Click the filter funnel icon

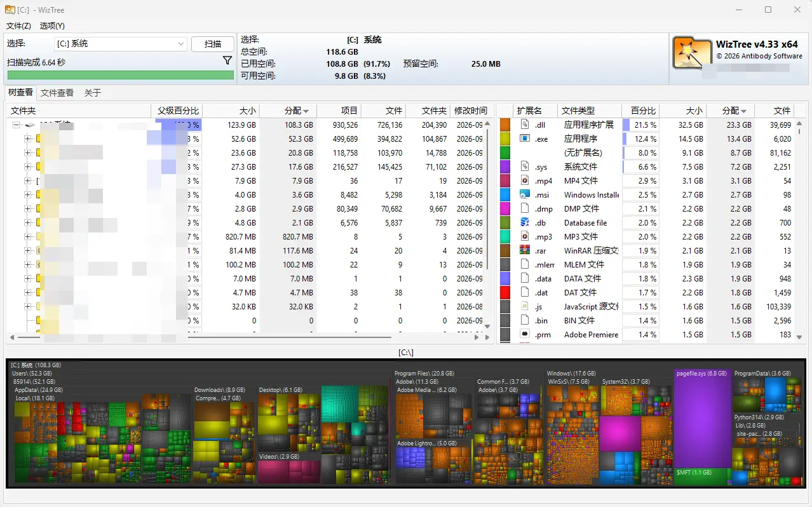coord(227,60)
